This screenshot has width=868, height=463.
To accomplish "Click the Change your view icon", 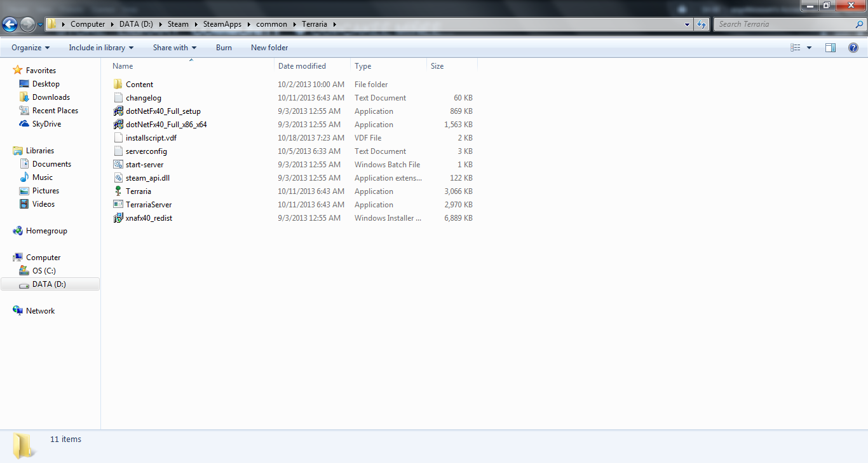I will point(796,48).
